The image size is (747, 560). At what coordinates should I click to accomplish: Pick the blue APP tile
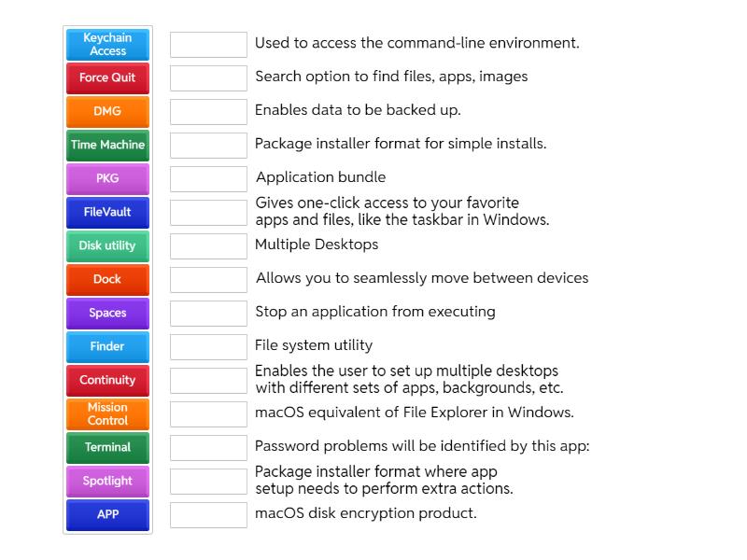point(107,514)
